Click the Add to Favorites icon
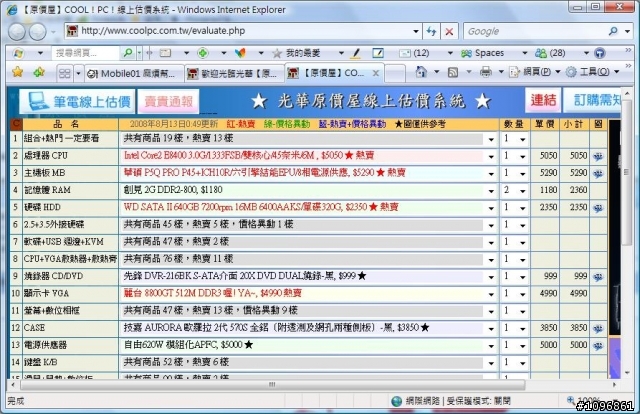 [39, 72]
